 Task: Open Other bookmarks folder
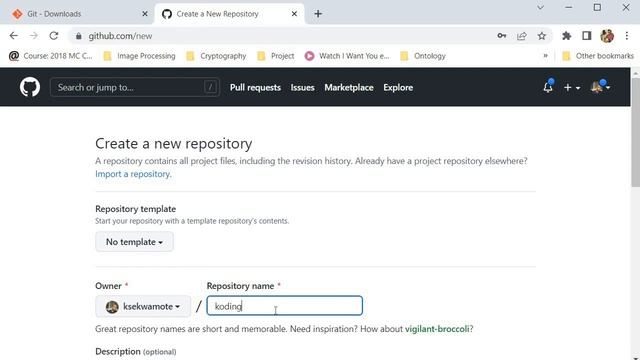tap(598, 56)
